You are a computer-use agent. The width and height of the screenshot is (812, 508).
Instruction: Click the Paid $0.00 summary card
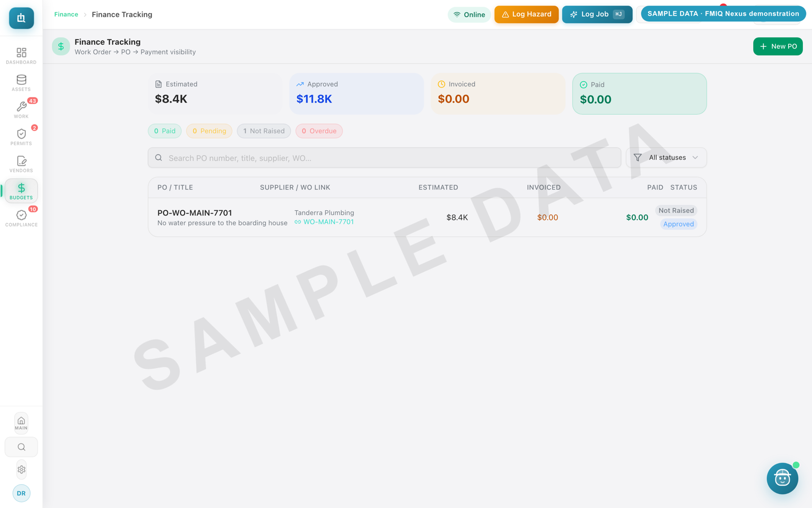point(639,93)
